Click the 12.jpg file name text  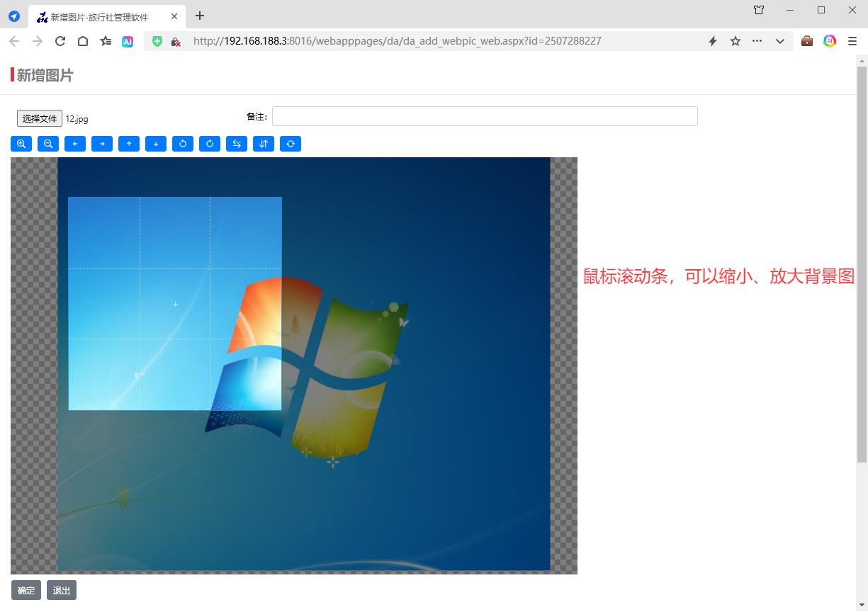(x=77, y=119)
